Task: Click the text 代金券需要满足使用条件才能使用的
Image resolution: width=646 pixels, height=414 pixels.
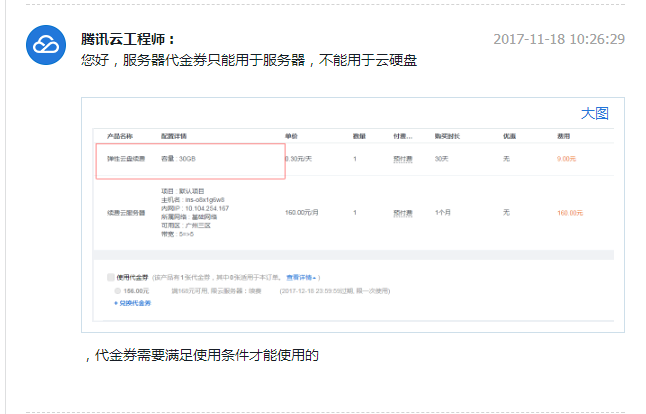Action: [x=207, y=355]
